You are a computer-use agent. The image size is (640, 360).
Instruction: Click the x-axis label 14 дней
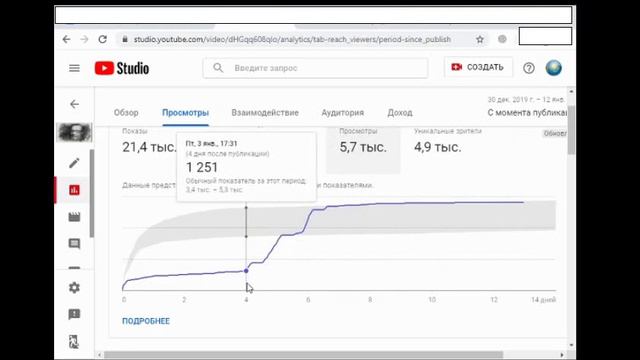click(543, 300)
